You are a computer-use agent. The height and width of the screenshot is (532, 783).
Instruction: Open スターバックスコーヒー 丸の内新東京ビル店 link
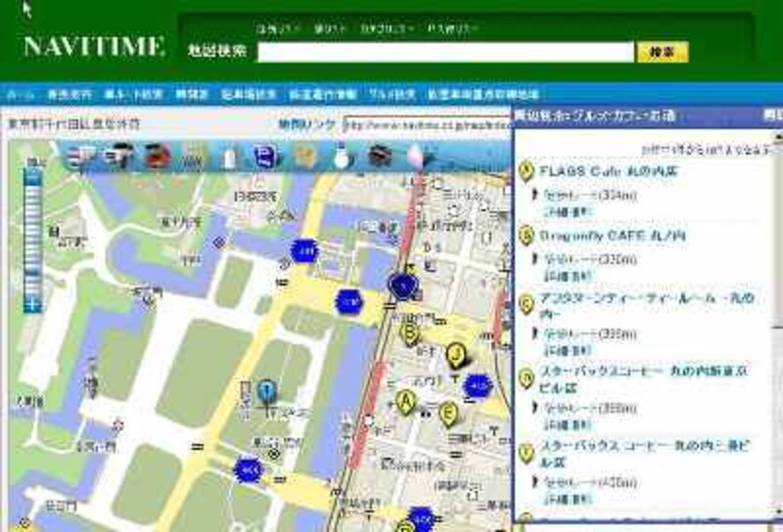coord(643,379)
